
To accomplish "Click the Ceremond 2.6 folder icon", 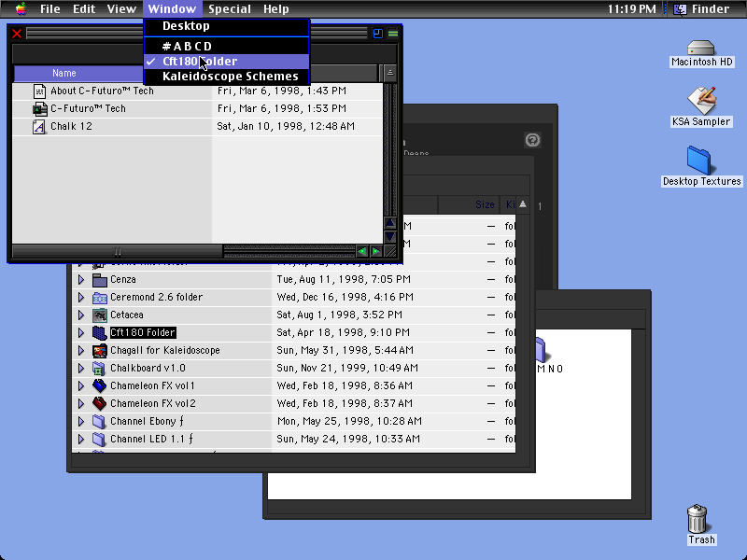I will [x=100, y=298].
